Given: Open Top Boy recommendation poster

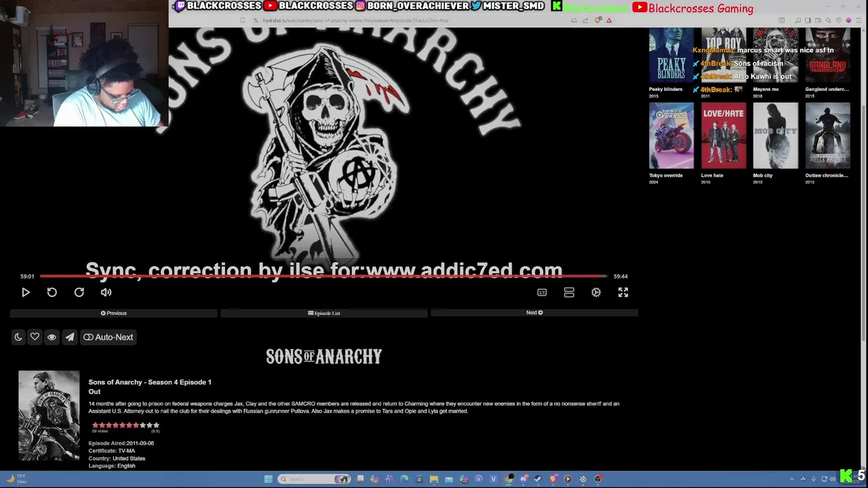Looking at the screenshot, I should tap(724, 56).
